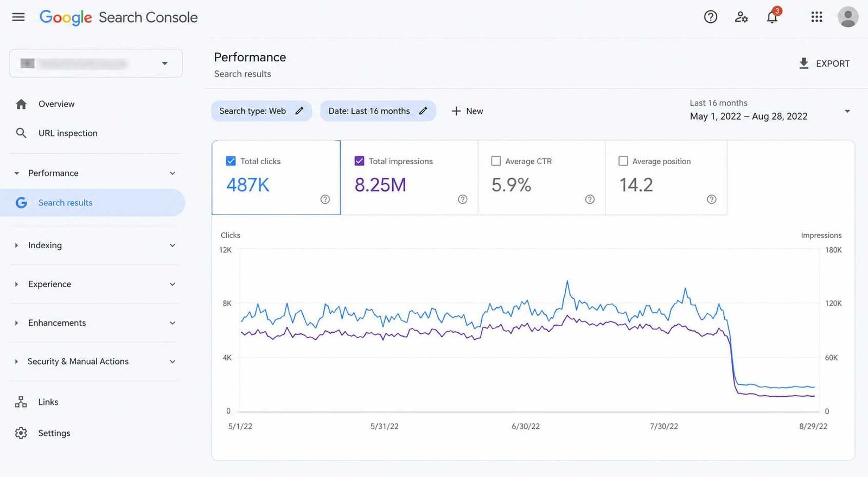Show help for Total impressions metric
868x477 pixels.
tap(463, 199)
